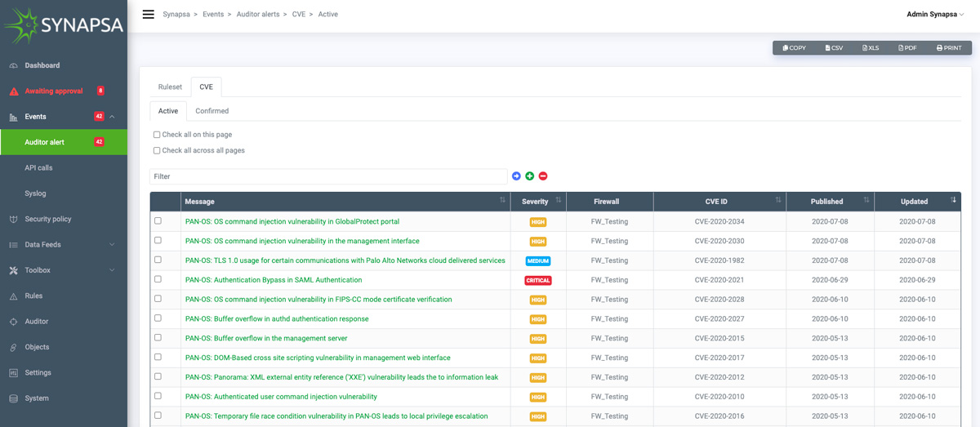Viewport: 980px width, 427px height.
Task: Click the Rules triangle icon
Action: click(13, 296)
